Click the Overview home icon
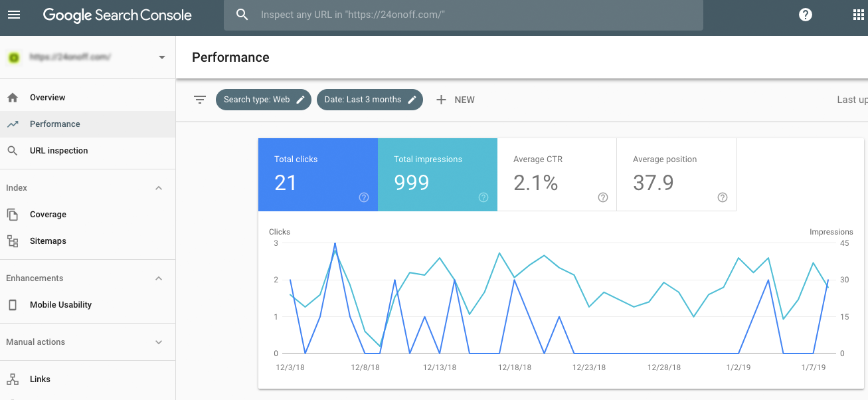 (13, 98)
